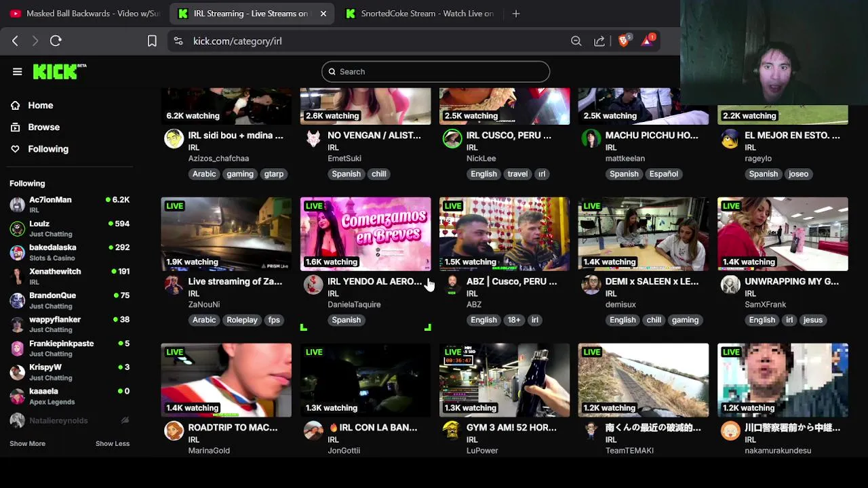Open KrispyW in Following list
This screenshot has width=868, height=488.
click(70, 372)
